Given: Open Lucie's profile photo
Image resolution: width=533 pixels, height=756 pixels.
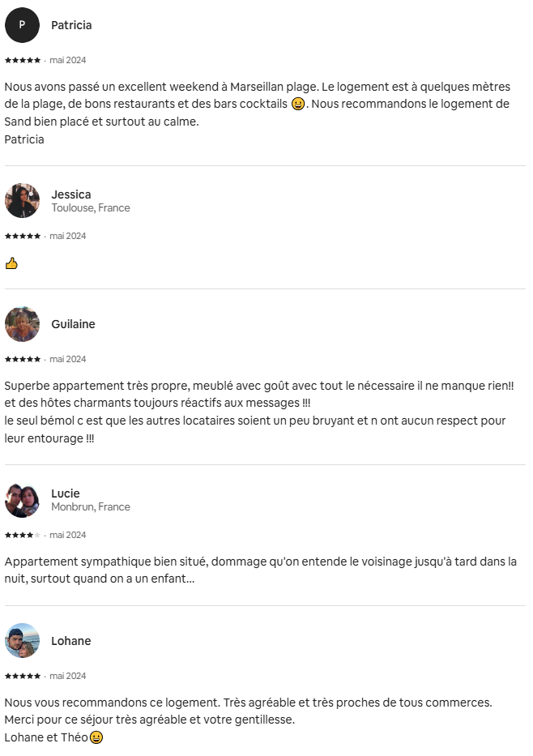Looking at the screenshot, I should tap(22, 500).
